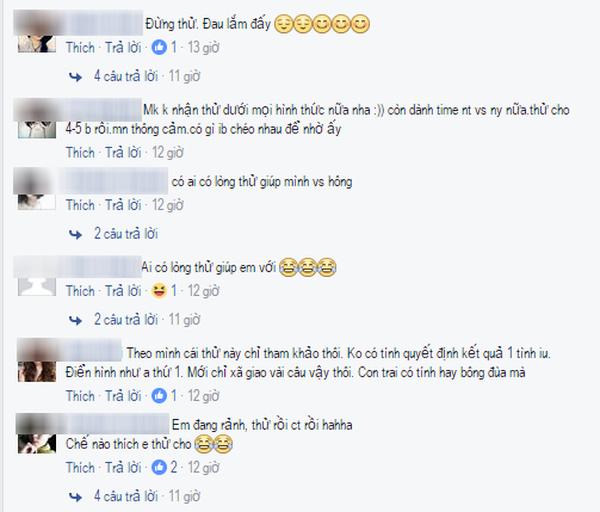Viewport: 600px width, 512px height.
Task: Click 'Trả lời' on the 'Theo mình cái thử này' comment
Action: [123, 396]
